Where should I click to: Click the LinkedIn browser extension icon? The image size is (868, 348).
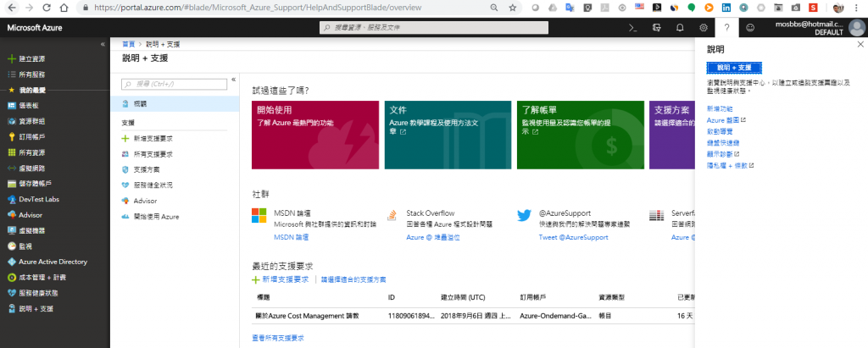[x=726, y=8]
